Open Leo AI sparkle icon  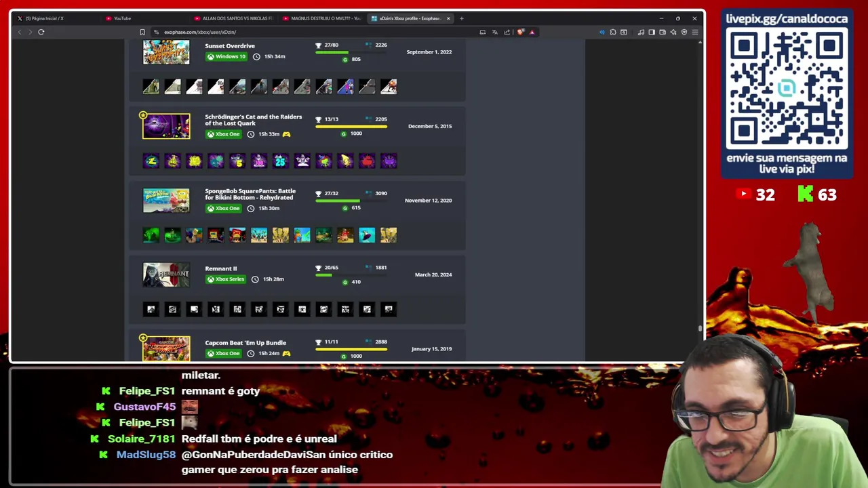[673, 32]
